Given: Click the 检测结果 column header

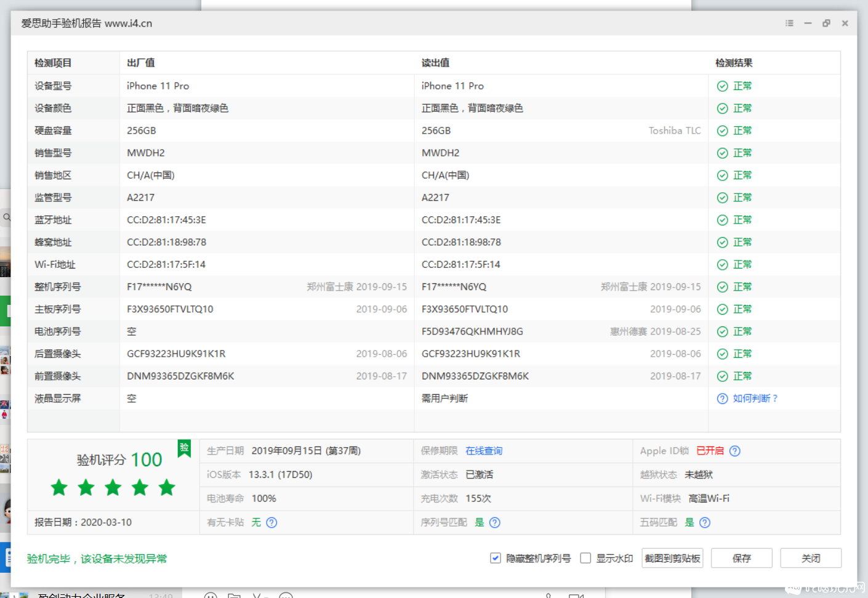Looking at the screenshot, I should pos(734,63).
